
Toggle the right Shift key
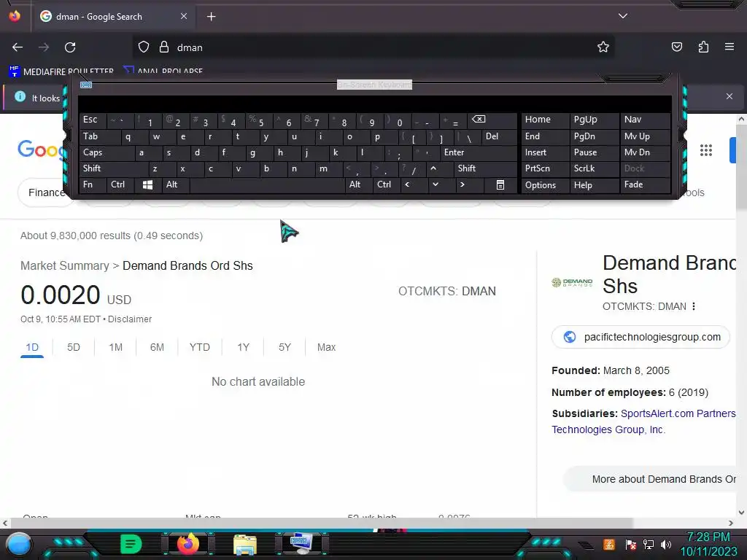[485, 168]
